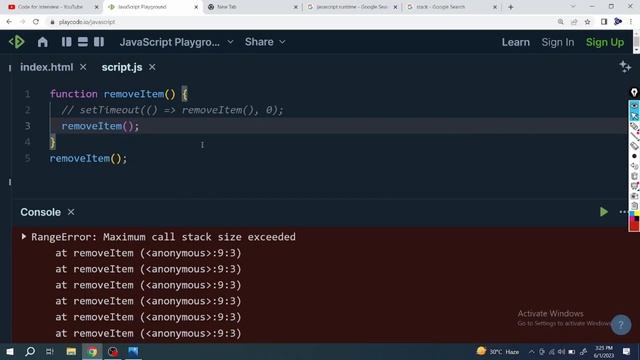Open the console more-options ellipsis

(623, 212)
